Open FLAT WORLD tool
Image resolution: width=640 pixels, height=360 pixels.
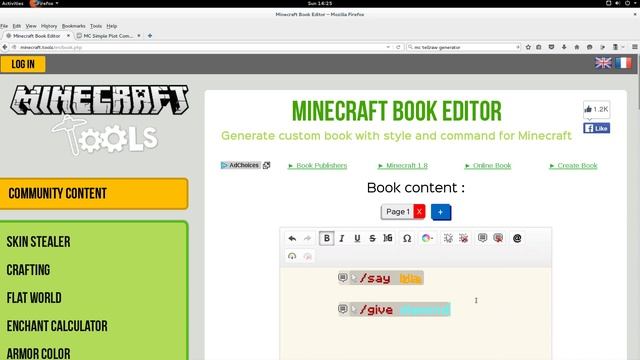tap(34, 298)
